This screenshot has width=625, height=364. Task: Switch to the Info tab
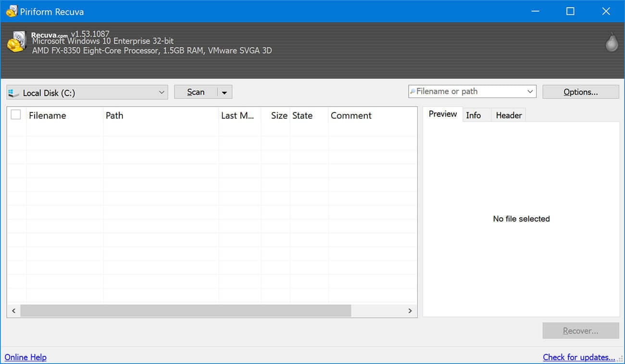(473, 115)
